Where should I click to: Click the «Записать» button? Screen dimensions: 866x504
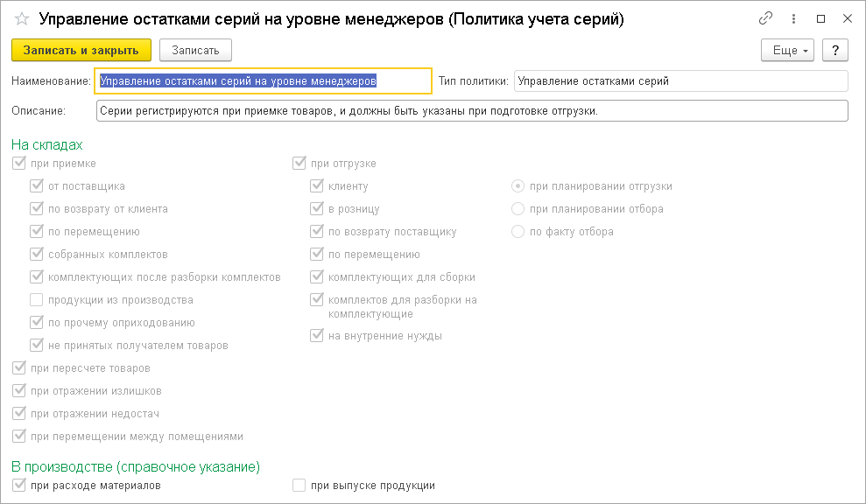(194, 50)
